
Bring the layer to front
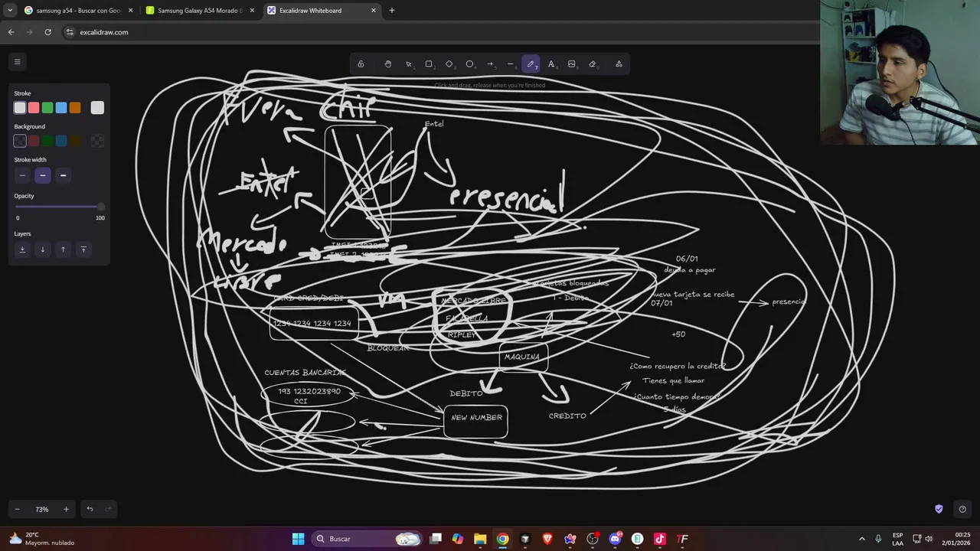click(x=83, y=249)
